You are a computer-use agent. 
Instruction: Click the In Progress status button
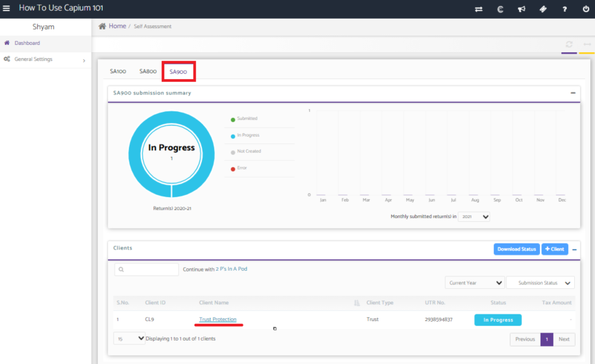tap(498, 320)
